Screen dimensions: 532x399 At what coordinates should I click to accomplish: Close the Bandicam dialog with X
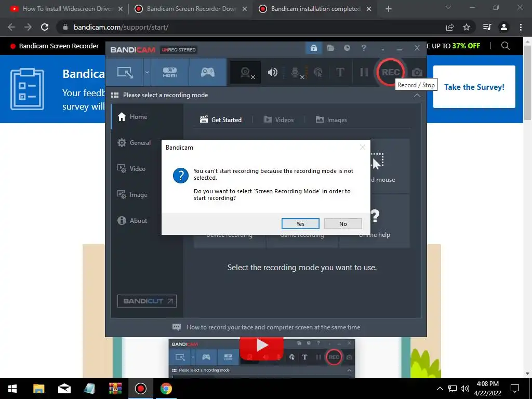pyautogui.click(x=362, y=147)
